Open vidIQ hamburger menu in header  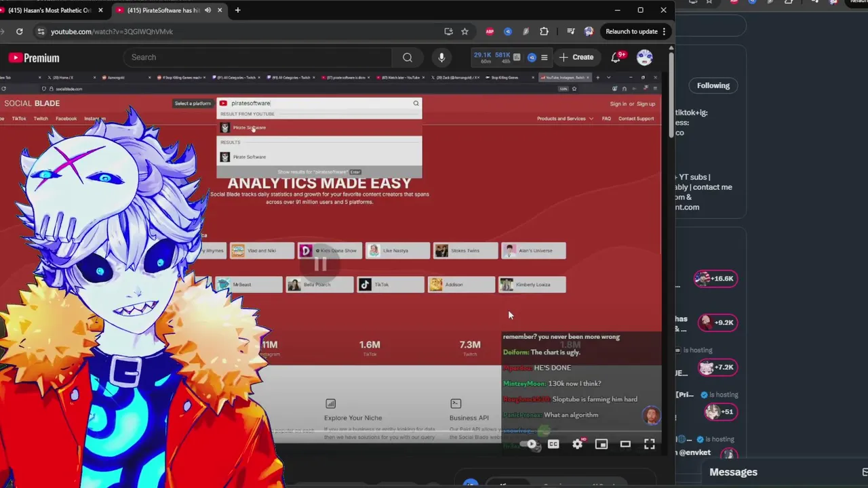tap(544, 58)
